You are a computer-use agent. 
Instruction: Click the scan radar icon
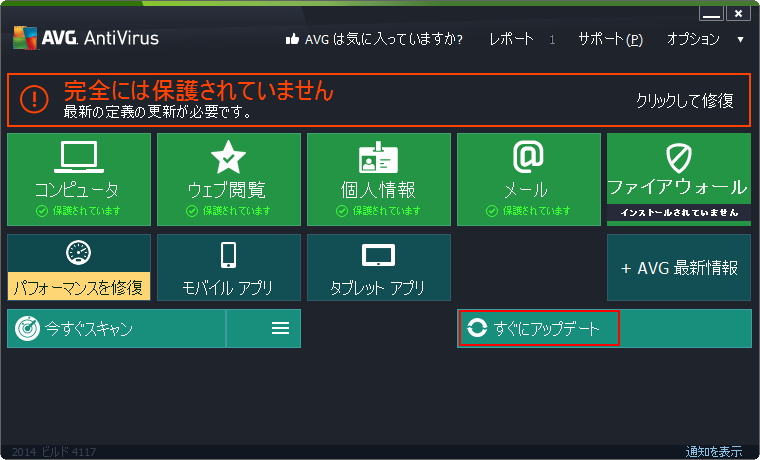coord(27,329)
